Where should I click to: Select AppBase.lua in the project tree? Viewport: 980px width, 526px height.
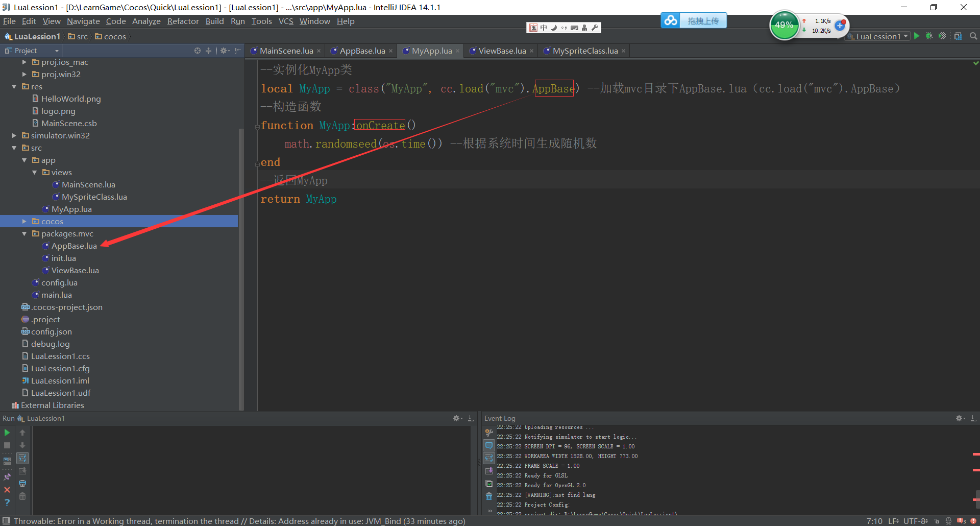74,246
